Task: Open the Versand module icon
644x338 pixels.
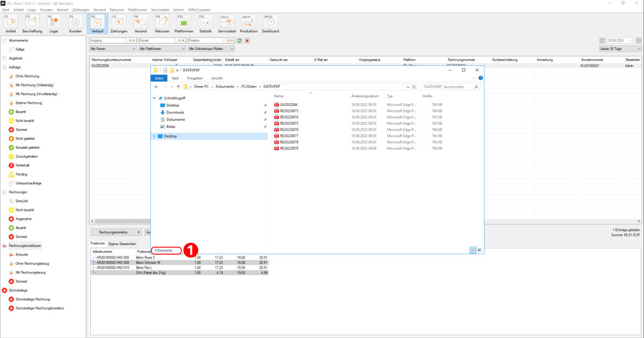Action: pos(140,24)
